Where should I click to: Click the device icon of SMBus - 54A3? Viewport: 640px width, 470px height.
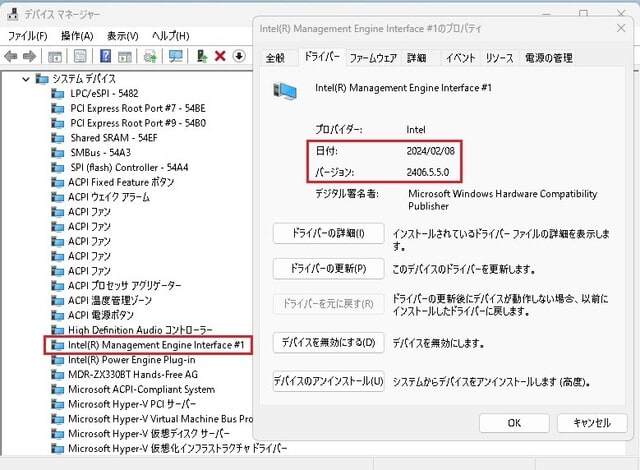coord(58,153)
